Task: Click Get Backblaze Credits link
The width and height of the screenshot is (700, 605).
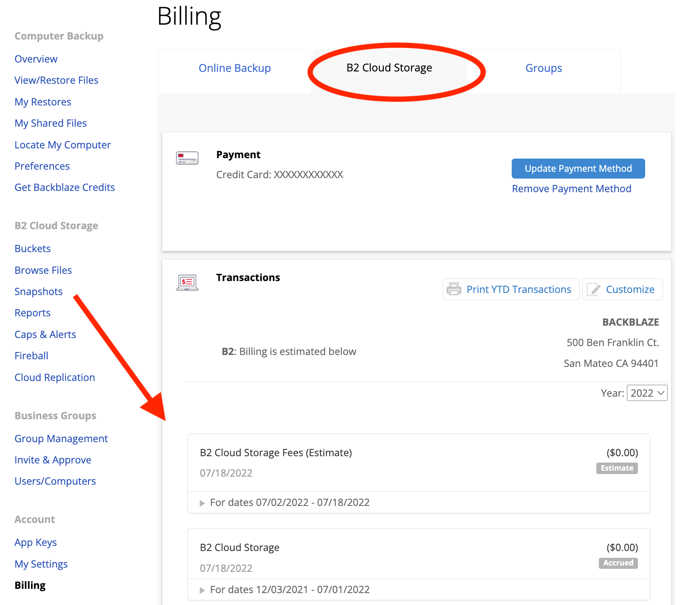Action: click(x=65, y=187)
